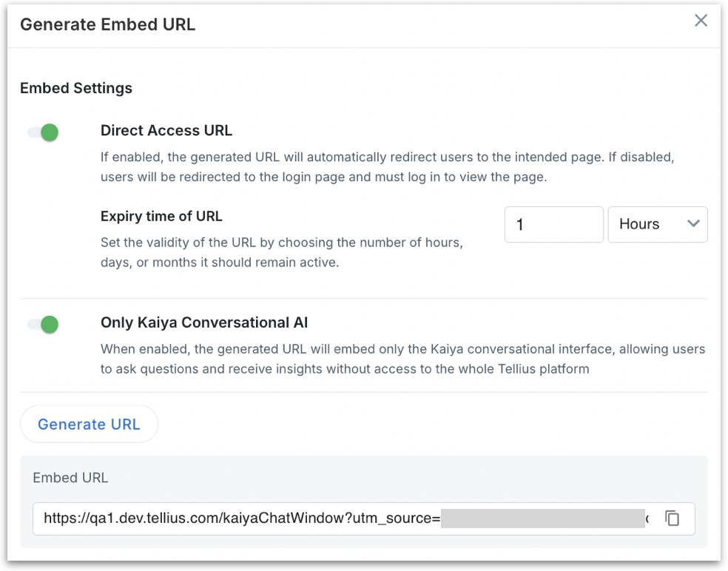Copy the embed URL with the clipboard icon
728x571 pixels.
click(x=672, y=518)
